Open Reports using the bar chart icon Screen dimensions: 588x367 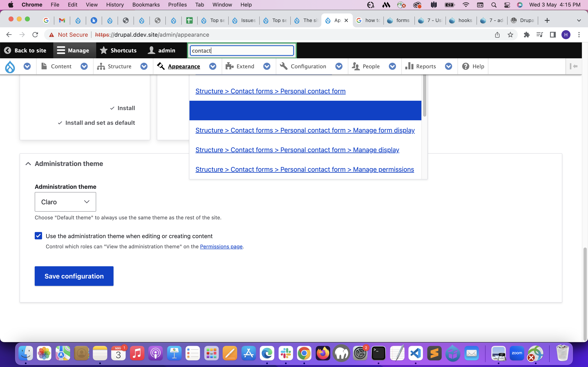409,66
